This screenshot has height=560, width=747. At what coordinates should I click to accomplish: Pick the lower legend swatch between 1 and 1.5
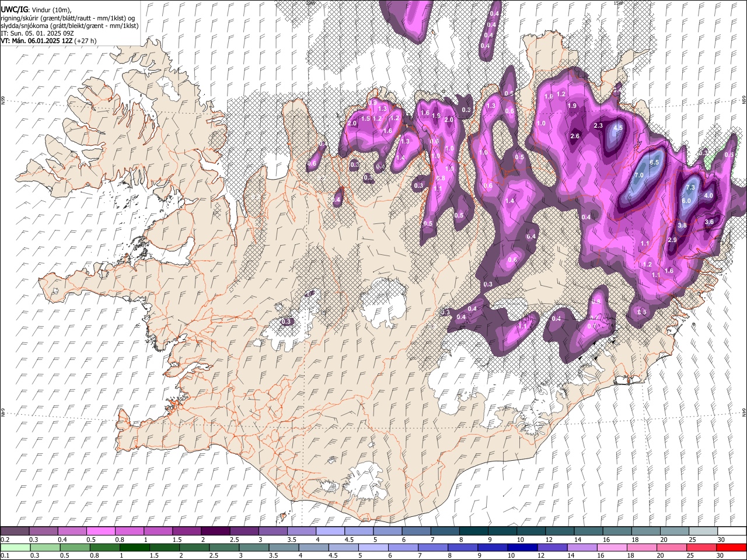135,547
